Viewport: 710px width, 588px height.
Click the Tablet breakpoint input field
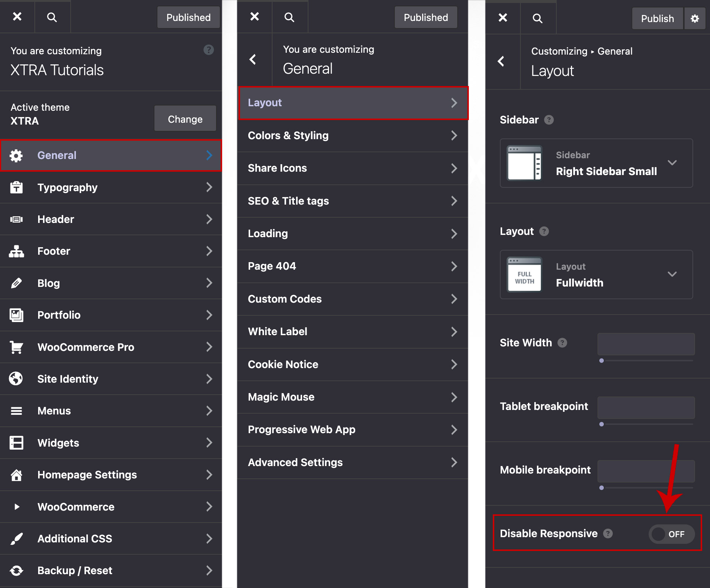click(646, 408)
